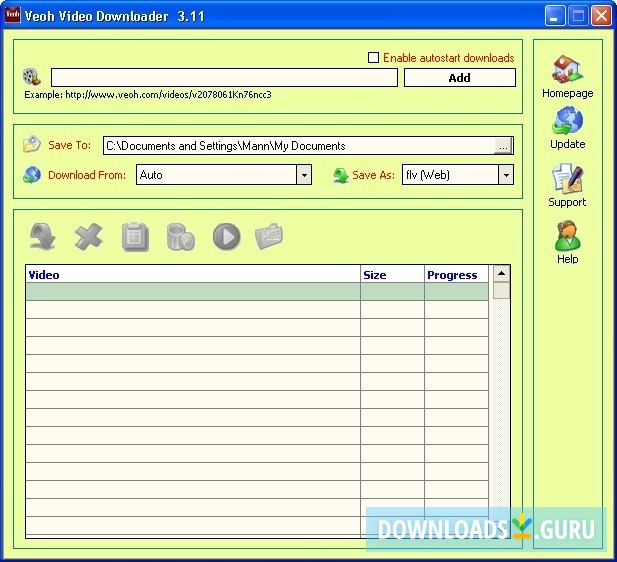This screenshot has width=617, height=562.
Task: Click the Update label
Action: pyautogui.click(x=567, y=144)
